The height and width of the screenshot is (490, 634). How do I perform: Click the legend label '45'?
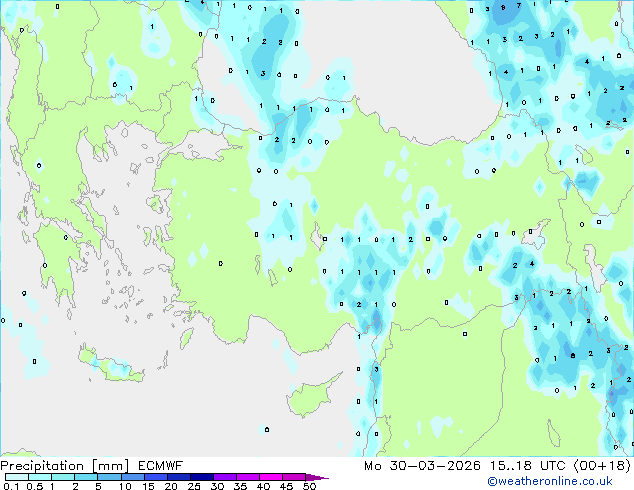coord(286,486)
